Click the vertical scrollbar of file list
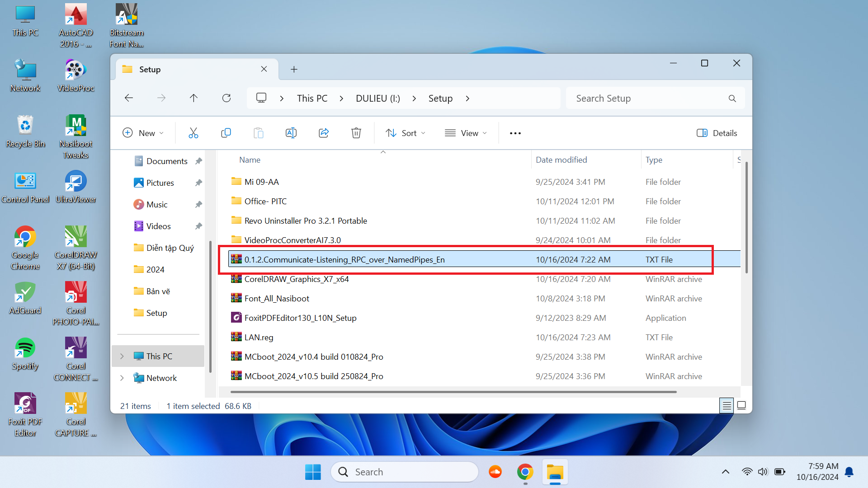868x488 pixels. point(746,217)
